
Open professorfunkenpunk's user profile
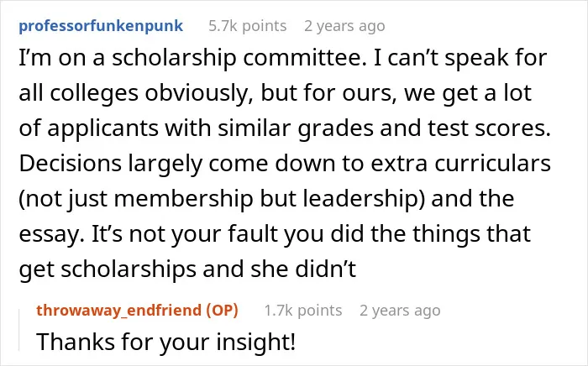[101, 26]
